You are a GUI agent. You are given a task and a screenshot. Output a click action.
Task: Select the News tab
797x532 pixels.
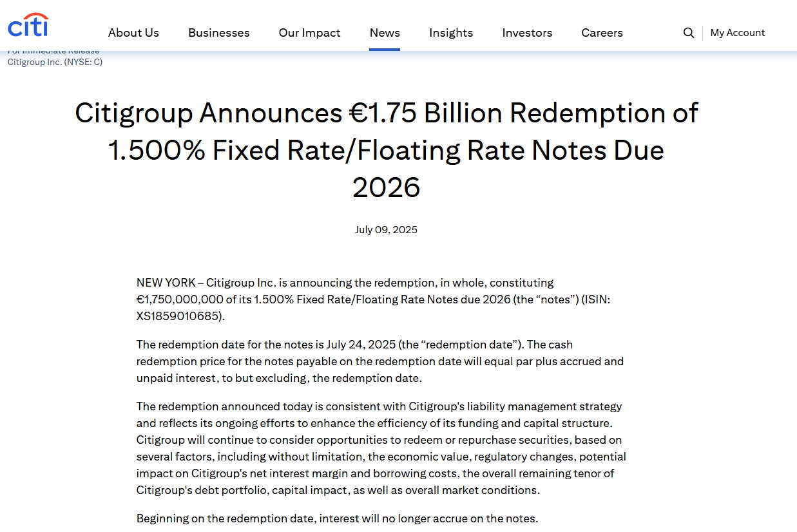(x=385, y=33)
